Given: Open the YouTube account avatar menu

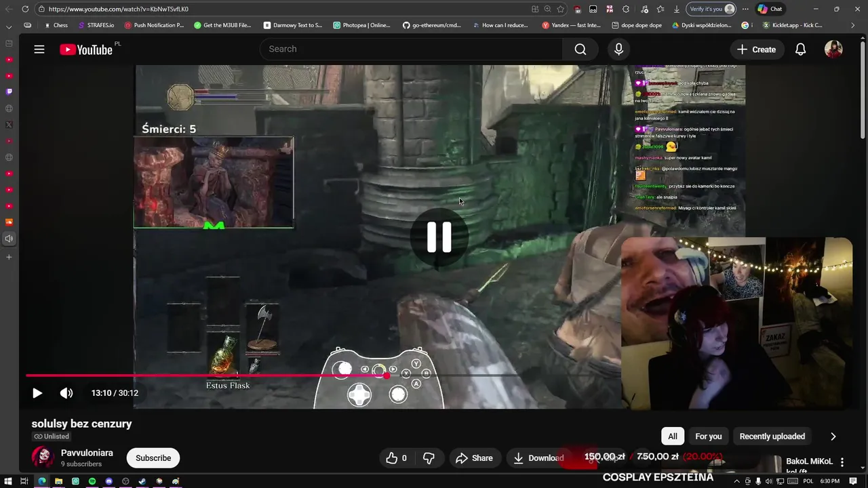Looking at the screenshot, I should coord(833,49).
